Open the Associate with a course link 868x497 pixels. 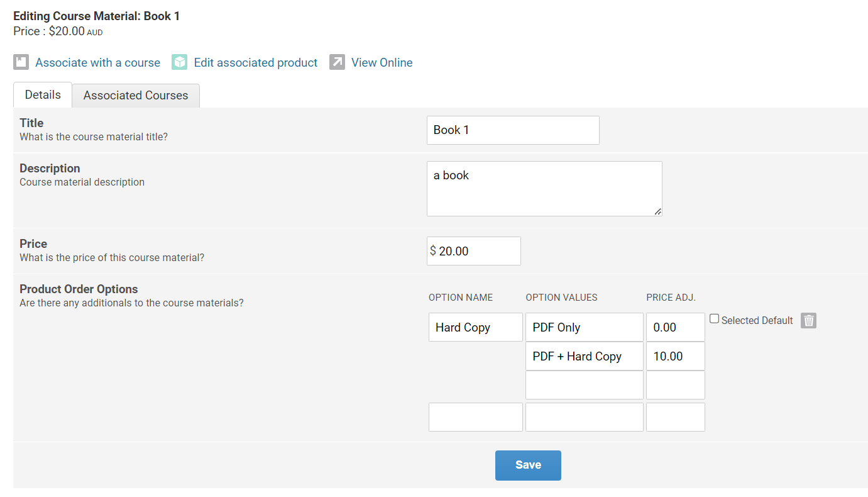pyautogui.click(x=97, y=62)
